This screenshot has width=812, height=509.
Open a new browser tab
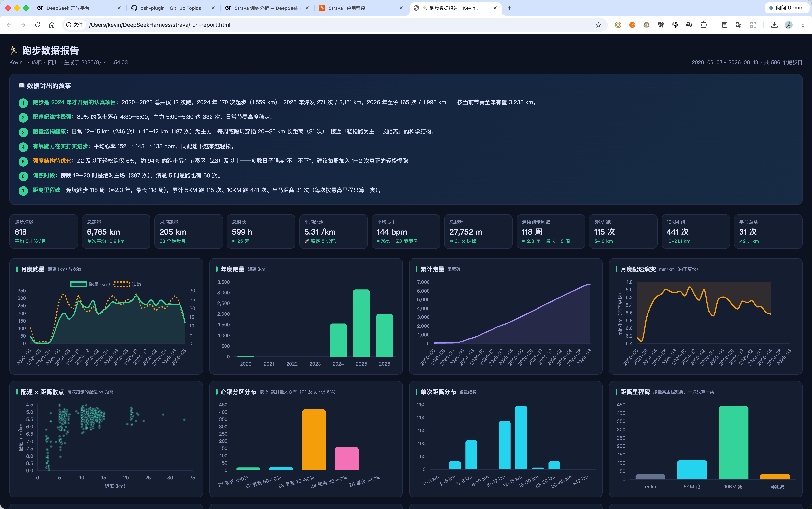coord(509,8)
